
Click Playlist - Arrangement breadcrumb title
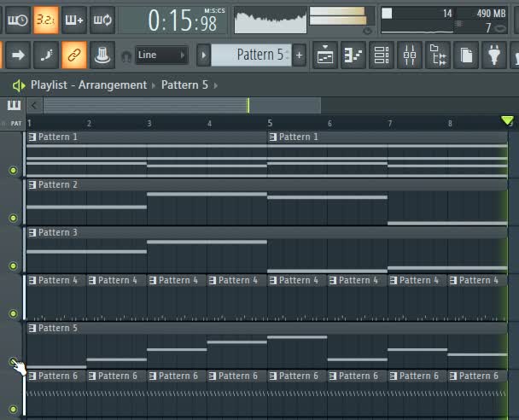(89, 85)
